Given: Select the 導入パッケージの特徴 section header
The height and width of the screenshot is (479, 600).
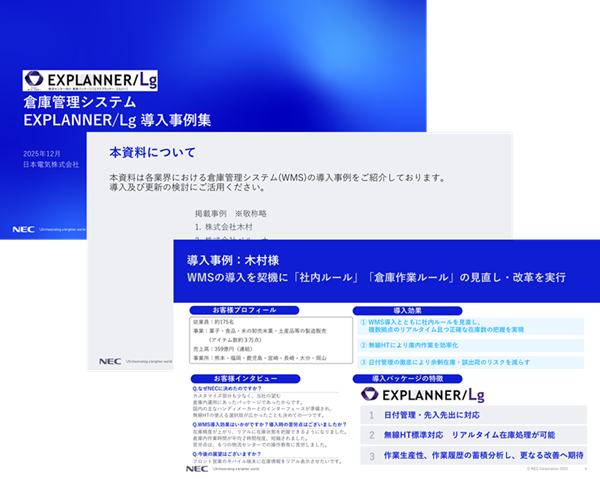Looking at the screenshot, I should pos(411,380).
